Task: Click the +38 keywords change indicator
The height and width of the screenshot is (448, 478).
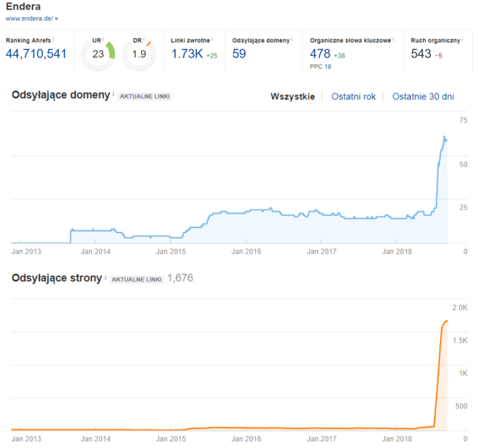Action: tap(339, 56)
